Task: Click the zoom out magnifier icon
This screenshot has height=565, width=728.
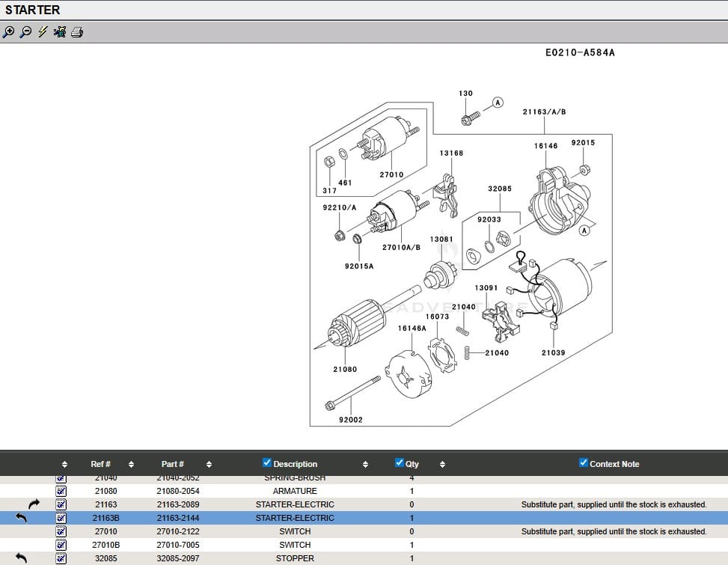Action: coord(25,32)
